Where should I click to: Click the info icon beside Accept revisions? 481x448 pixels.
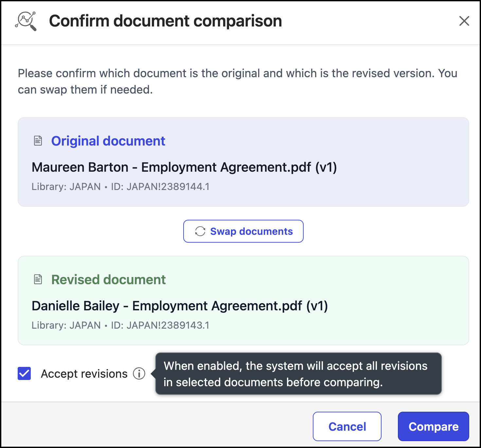(x=139, y=373)
